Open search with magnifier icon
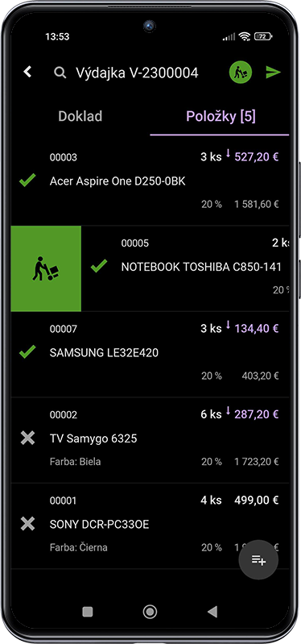The width and height of the screenshot is (301, 644). pyautogui.click(x=60, y=73)
